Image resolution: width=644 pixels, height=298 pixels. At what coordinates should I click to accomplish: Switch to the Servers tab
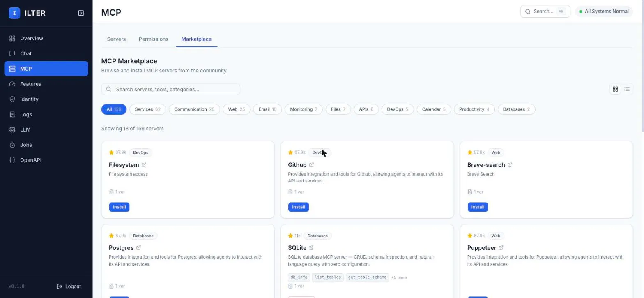tap(116, 39)
